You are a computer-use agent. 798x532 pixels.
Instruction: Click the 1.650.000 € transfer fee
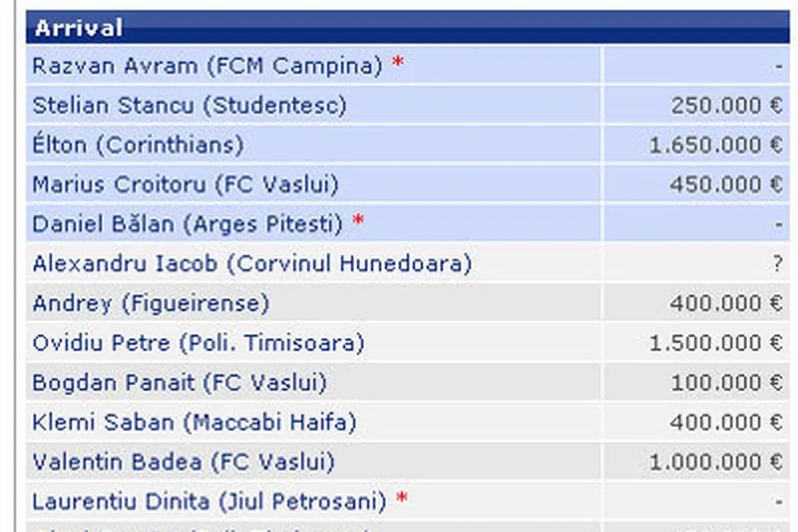click(715, 145)
